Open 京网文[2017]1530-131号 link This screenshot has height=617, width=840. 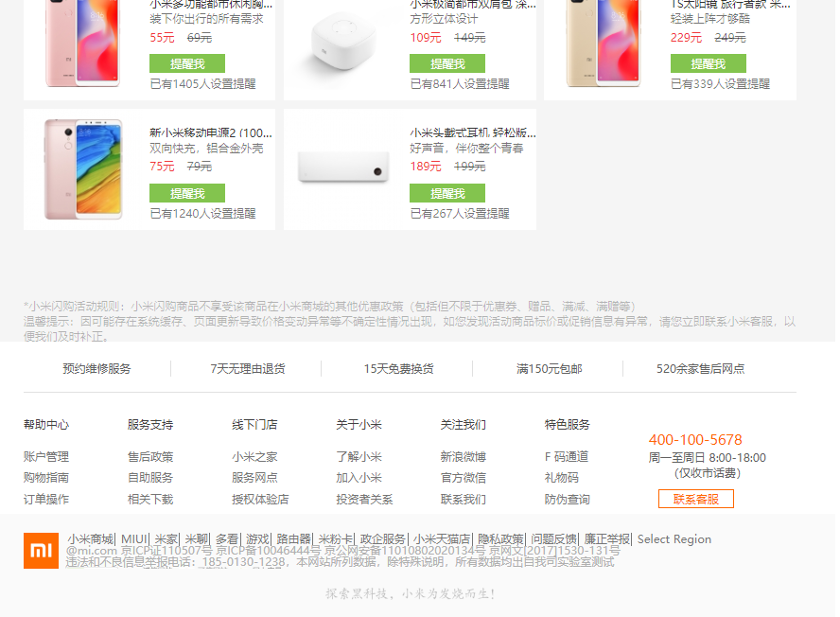[554, 551]
